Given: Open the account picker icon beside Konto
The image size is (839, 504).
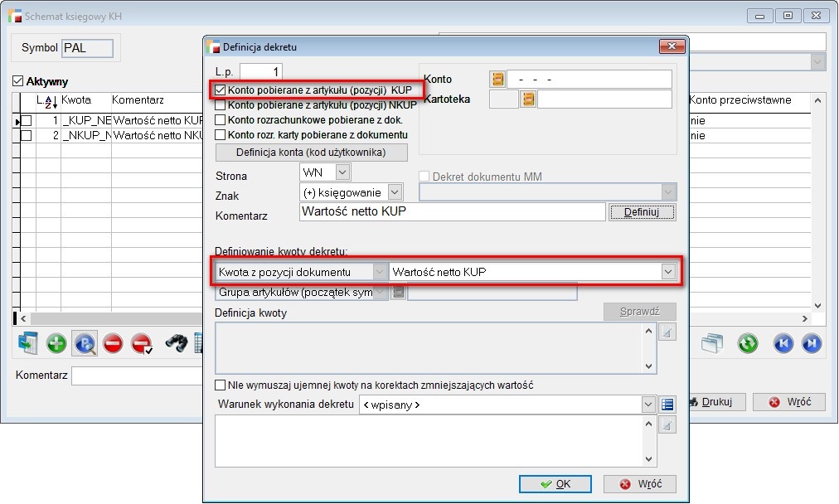Looking at the screenshot, I should [497, 80].
